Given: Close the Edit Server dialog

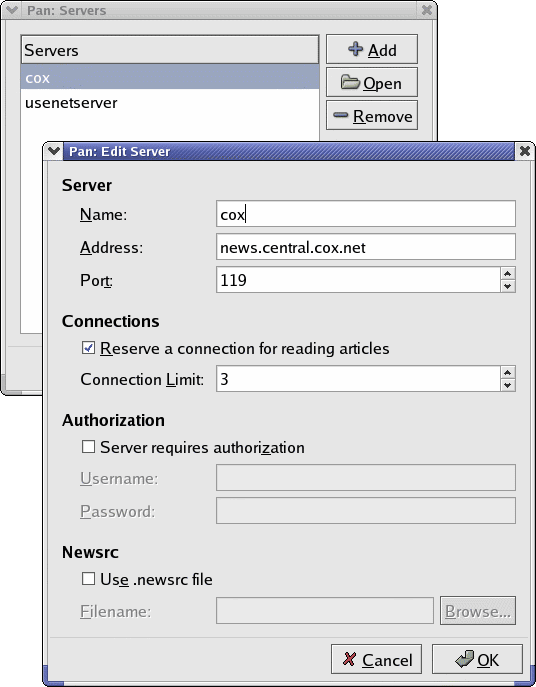Looking at the screenshot, I should (525, 151).
